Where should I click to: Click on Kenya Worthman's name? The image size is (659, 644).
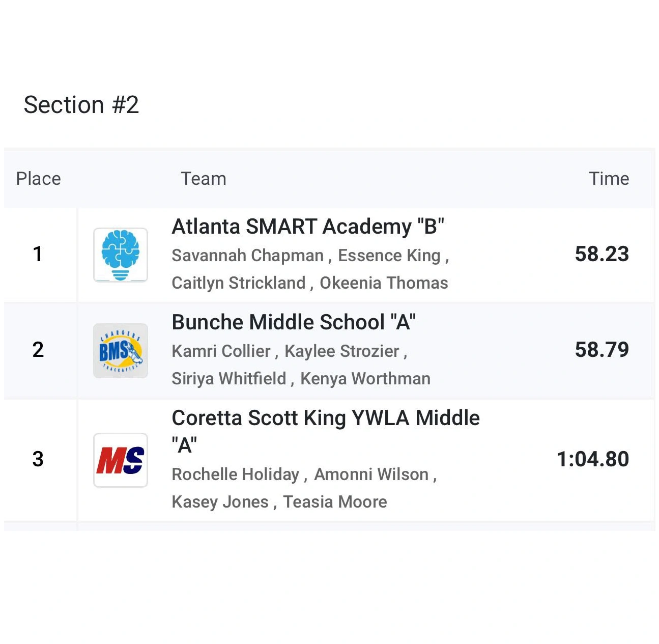(x=365, y=379)
